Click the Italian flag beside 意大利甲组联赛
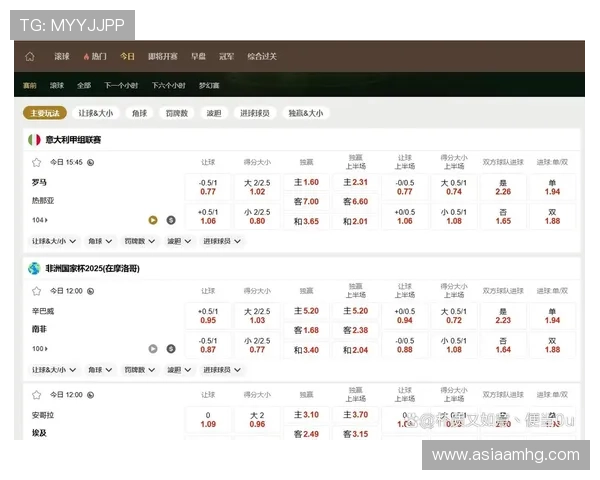600x480 pixels. click(34, 140)
